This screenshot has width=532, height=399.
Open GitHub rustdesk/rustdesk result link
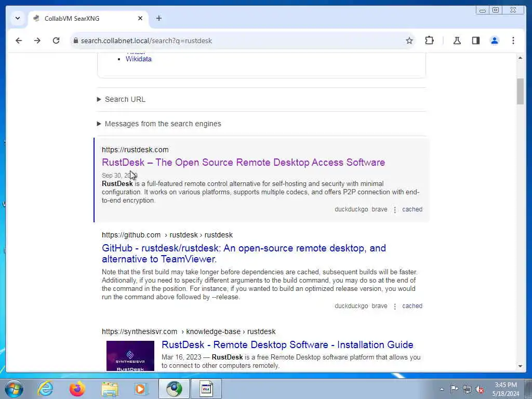(244, 254)
